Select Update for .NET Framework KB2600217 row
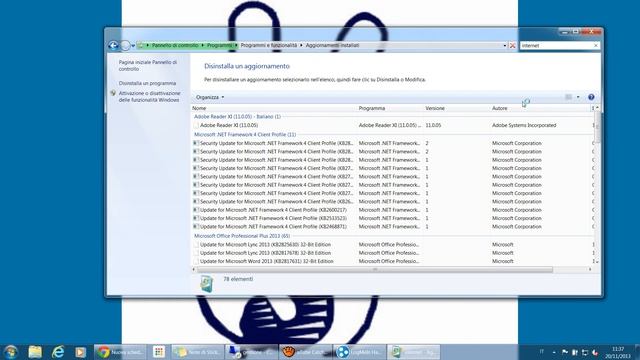 393,210
